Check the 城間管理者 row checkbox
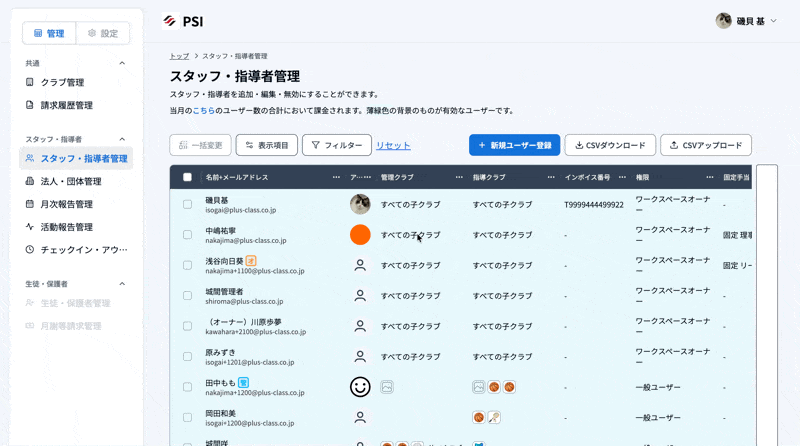Screen dimensions: 800x446 (187, 295)
